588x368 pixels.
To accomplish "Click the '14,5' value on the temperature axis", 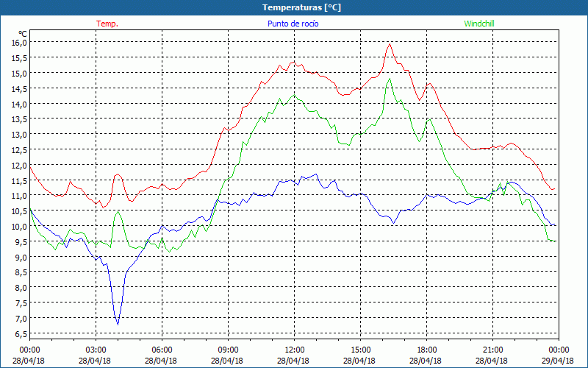I will point(19,88).
